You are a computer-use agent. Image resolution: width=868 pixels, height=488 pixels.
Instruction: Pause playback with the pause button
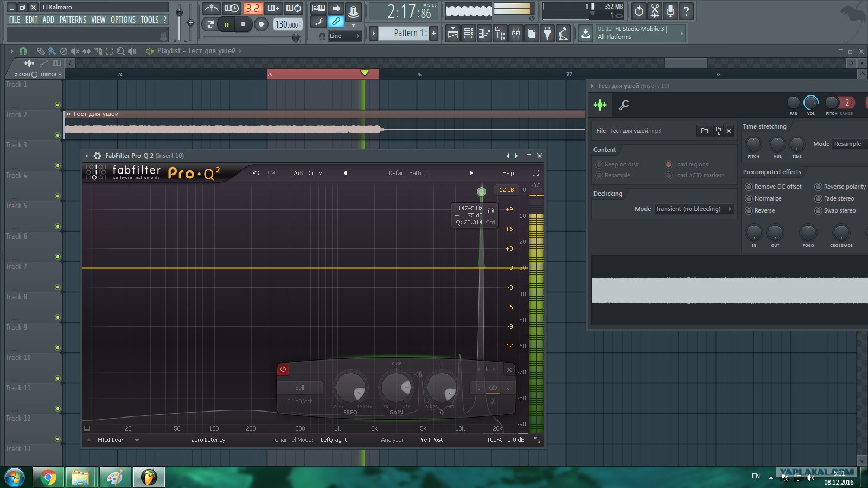click(x=226, y=24)
